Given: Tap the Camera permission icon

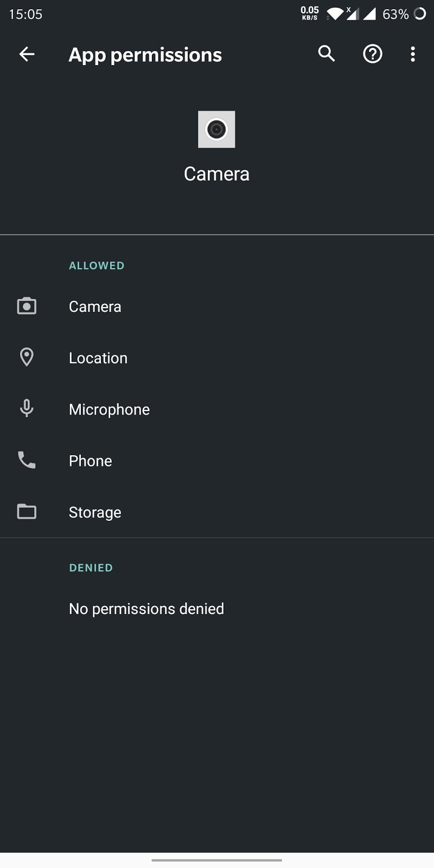Looking at the screenshot, I should [27, 306].
